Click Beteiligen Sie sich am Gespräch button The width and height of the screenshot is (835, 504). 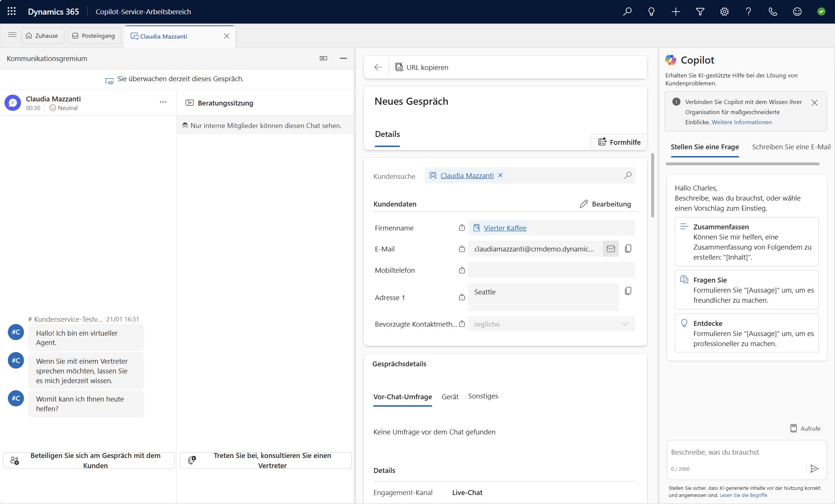point(89,460)
